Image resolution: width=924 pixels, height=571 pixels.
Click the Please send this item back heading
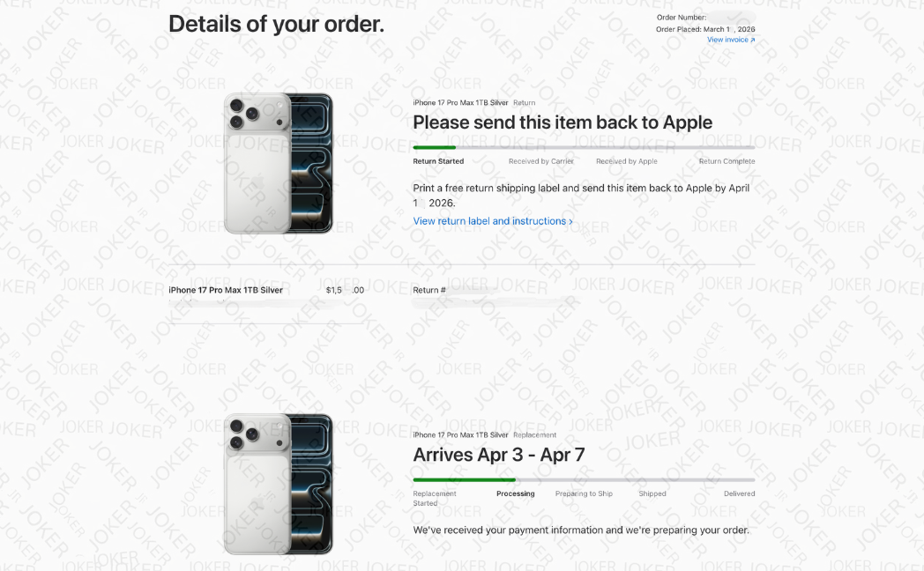(563, 122)
